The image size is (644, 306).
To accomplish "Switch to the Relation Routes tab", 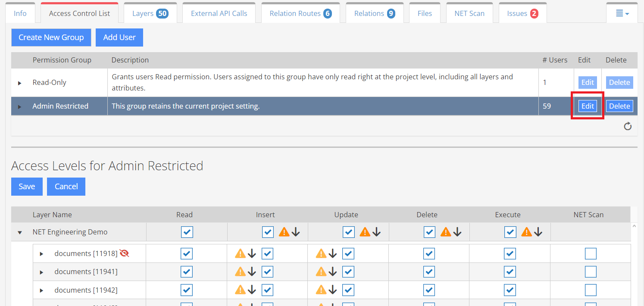I will 300,13.
